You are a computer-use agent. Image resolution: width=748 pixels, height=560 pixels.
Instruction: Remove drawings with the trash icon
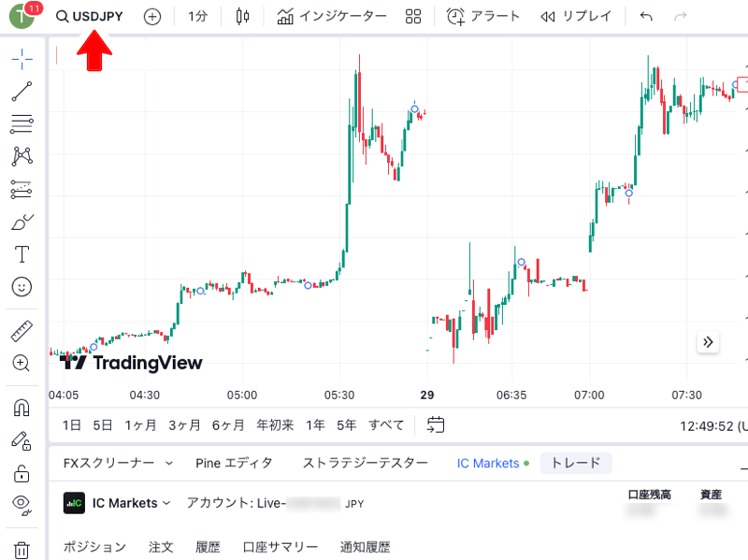(x=22, y=550)
